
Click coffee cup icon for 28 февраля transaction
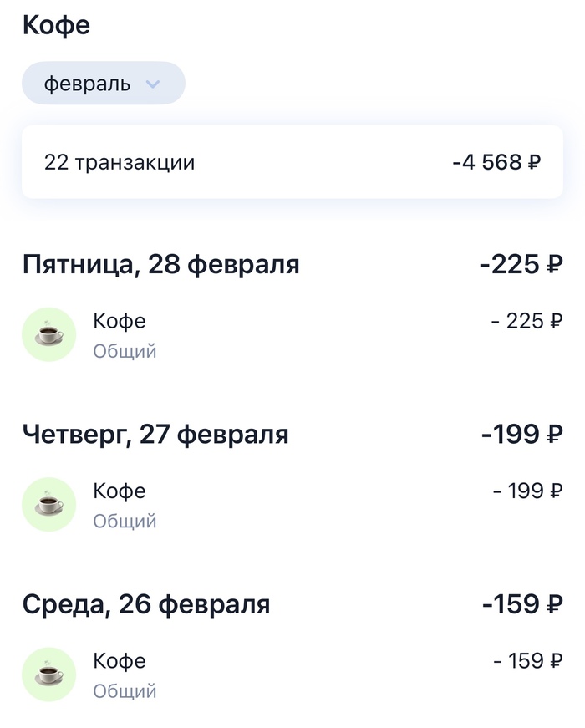click(48, 334)
